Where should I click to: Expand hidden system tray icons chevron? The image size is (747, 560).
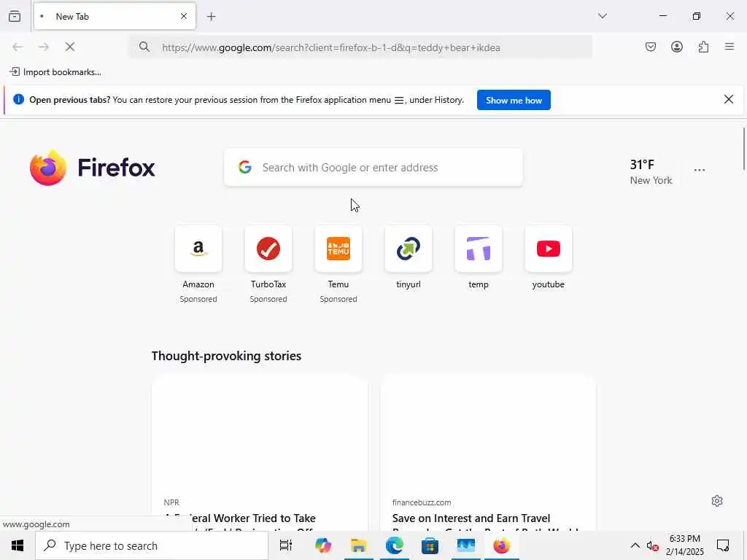pos(635,545)
